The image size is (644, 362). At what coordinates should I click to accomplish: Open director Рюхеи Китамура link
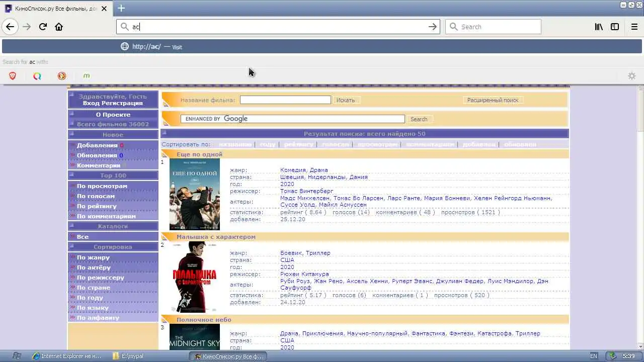[x=305, y=274]
